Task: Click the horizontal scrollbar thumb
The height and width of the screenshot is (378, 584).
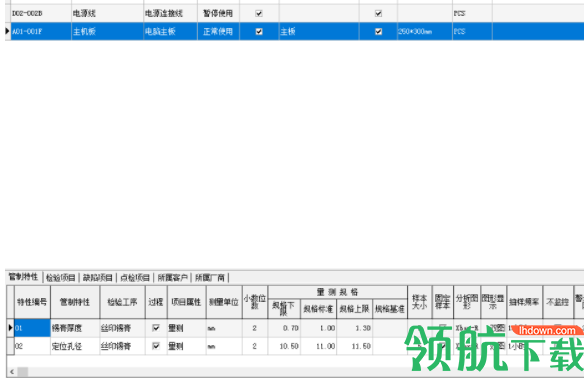Action: coord(23,372)
